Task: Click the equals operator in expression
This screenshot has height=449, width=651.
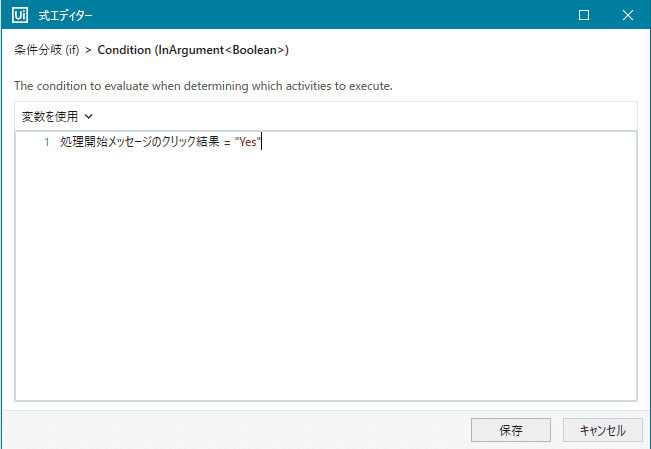Action: pyautogui.click(x=227, y=142)
